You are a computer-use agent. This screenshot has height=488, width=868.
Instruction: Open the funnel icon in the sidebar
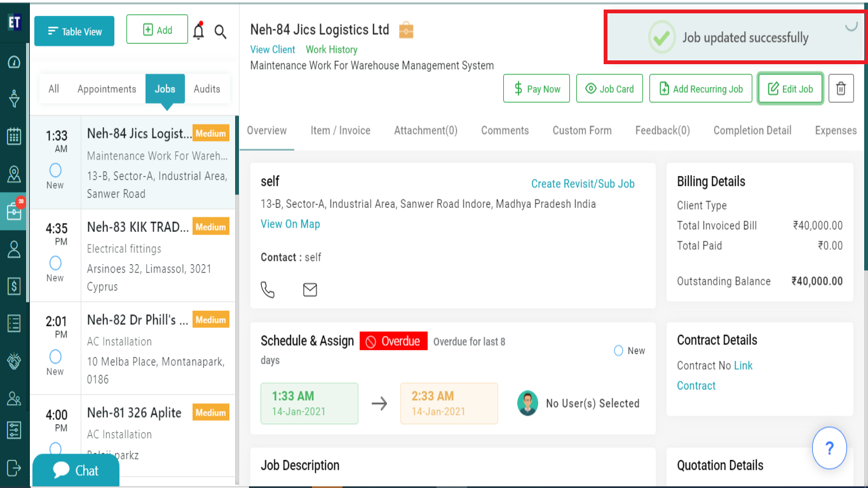14,98
